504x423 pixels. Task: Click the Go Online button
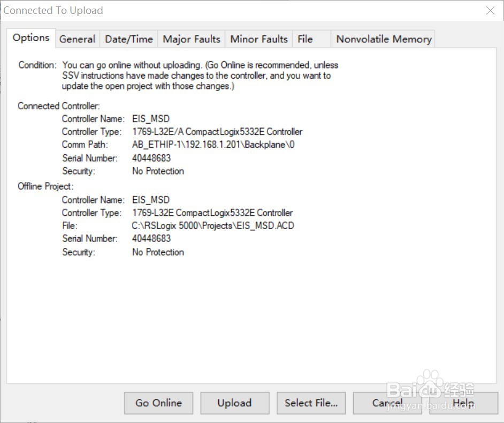(x=158, y=403)
